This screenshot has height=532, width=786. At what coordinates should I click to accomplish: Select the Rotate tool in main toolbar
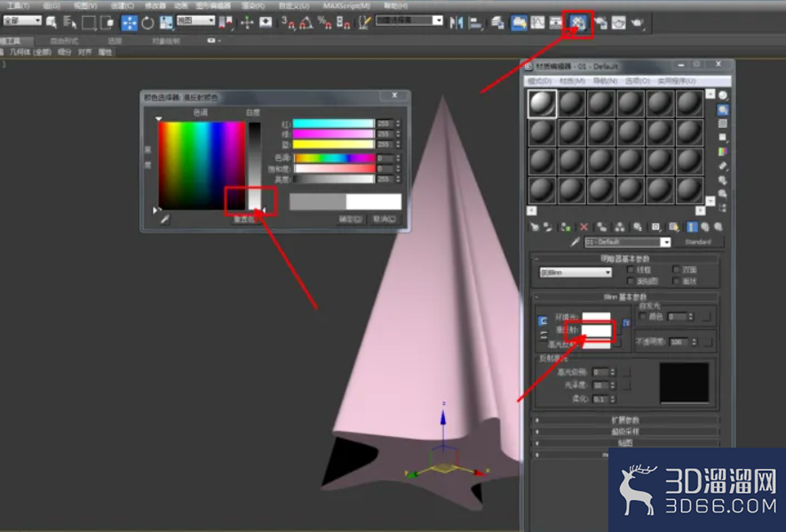pos(147,22)
